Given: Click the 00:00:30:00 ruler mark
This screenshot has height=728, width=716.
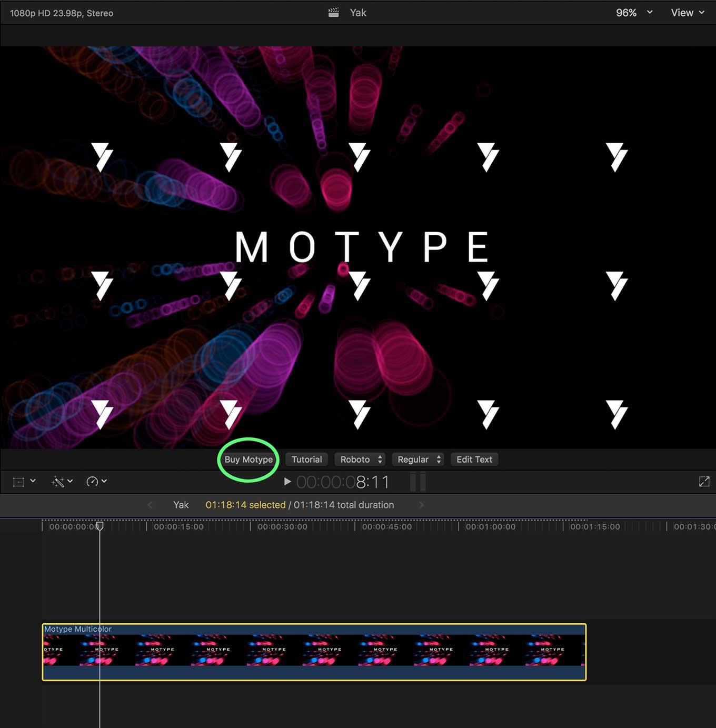Looking at the screenshot, I should click(x=282, y=526).
